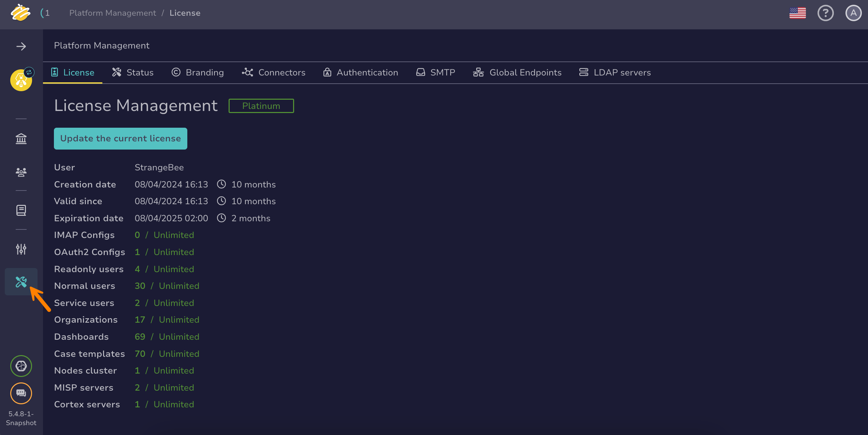This screenshot has height=435, width=868.
Task: Click the TheHive logo in header
Action: pyautogui.click(x=20, y=13)
